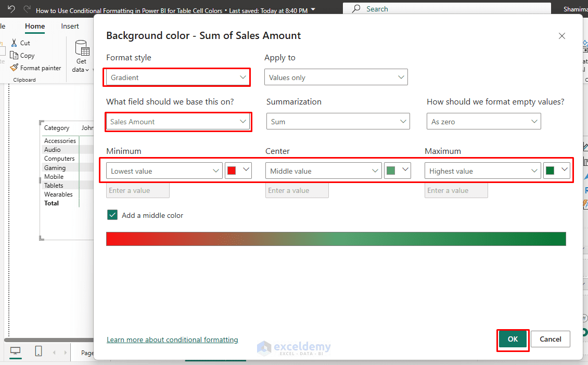This screenshot has width=588, height=365.
Task: Click the Copy icon in Clipboard
Action: click(14, 56)
